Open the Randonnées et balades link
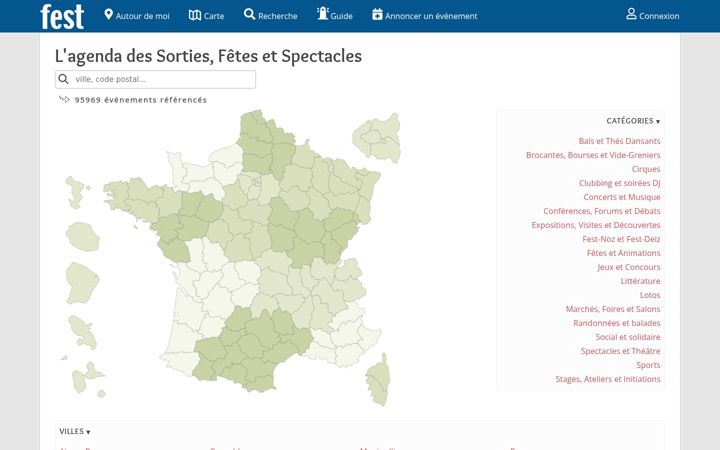 [617, 323]
